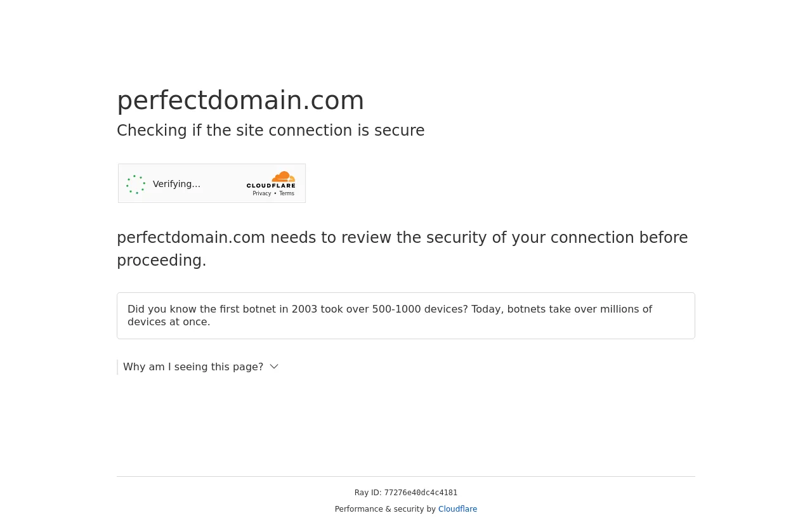The height and width of the screenshot is (525, 812).
Task: Open the Terms link in widget
Action: (x=287, y=194)
